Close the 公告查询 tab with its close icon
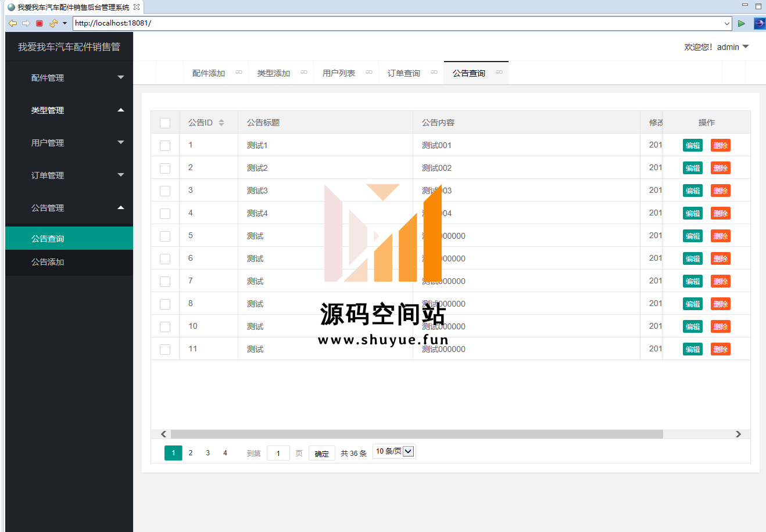The width and height of the screenshot is (766, 532). pyautogui.click(x=499, y=73)
